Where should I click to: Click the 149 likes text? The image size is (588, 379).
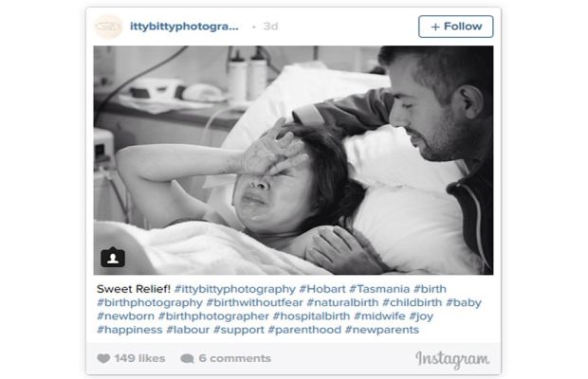click(x=139, y=358)
